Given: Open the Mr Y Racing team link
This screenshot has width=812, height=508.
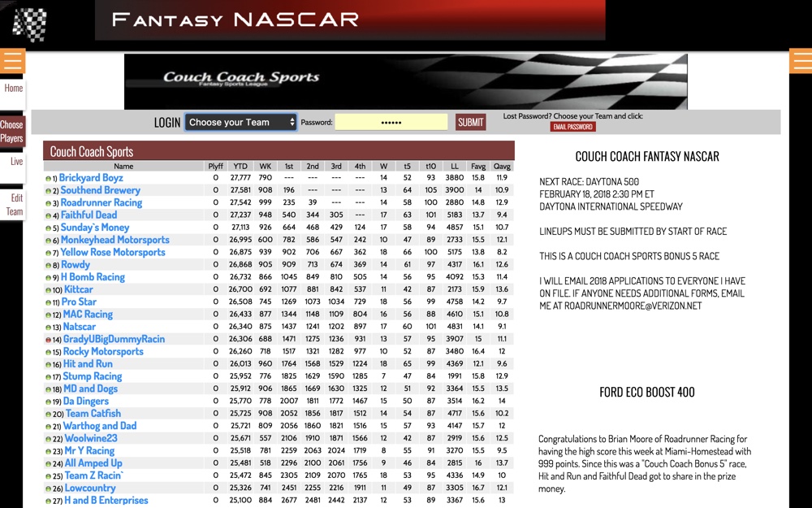Looking at the screenshot, I should [89, 451].
